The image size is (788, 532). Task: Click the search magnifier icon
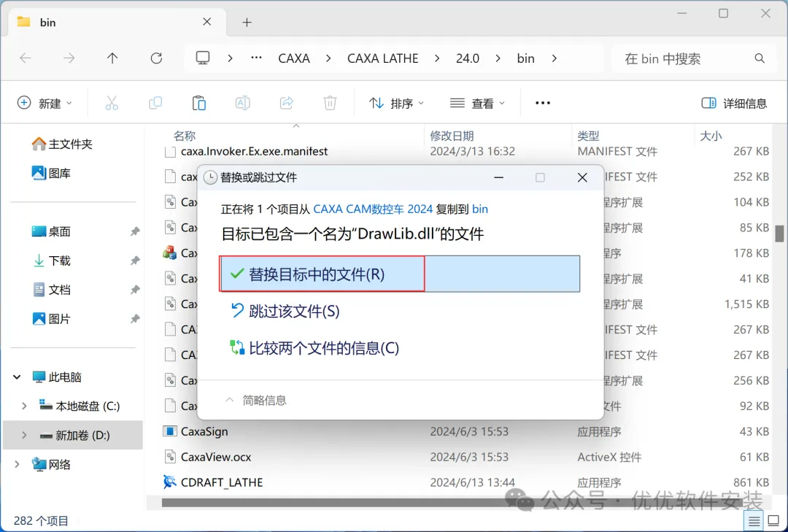(760, 58)
